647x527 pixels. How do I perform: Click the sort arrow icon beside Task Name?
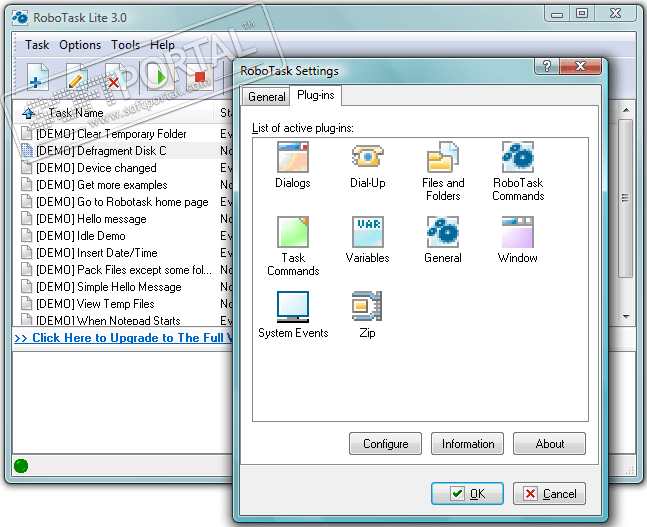28,113
